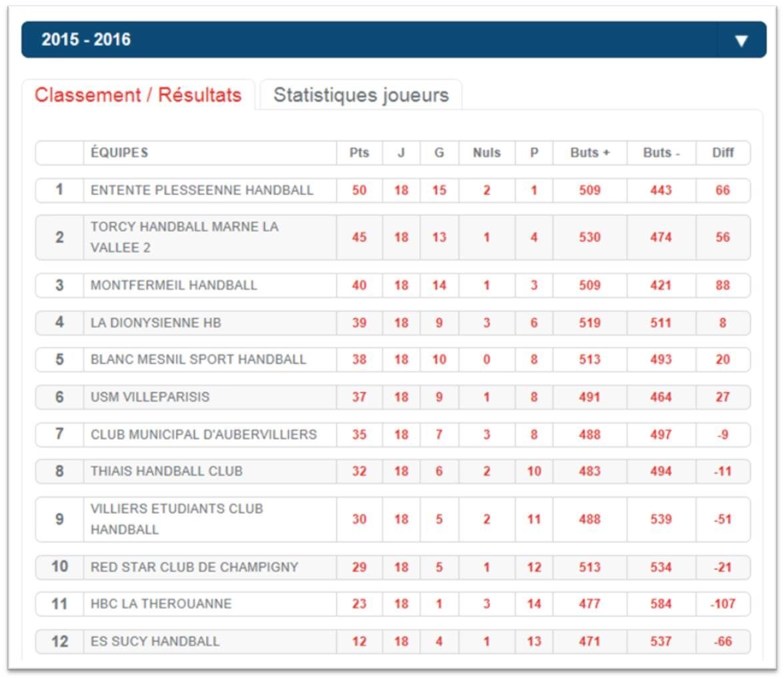Click goal difference -9 for Aubervilliers
The image size is (784, 679).
(x=723, y=434)
